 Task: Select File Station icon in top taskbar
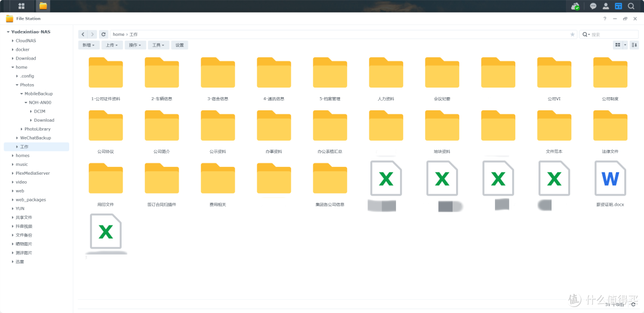(x=43, y=6)
